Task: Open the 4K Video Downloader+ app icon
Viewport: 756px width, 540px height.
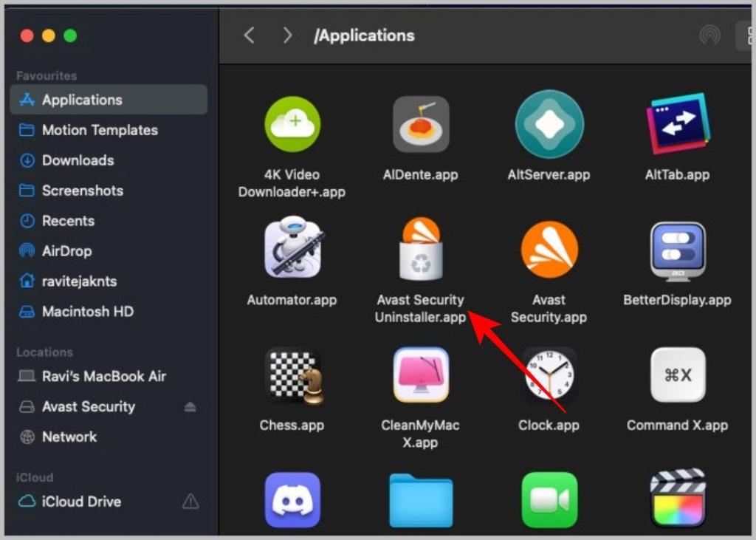Action: coord(292,124)
